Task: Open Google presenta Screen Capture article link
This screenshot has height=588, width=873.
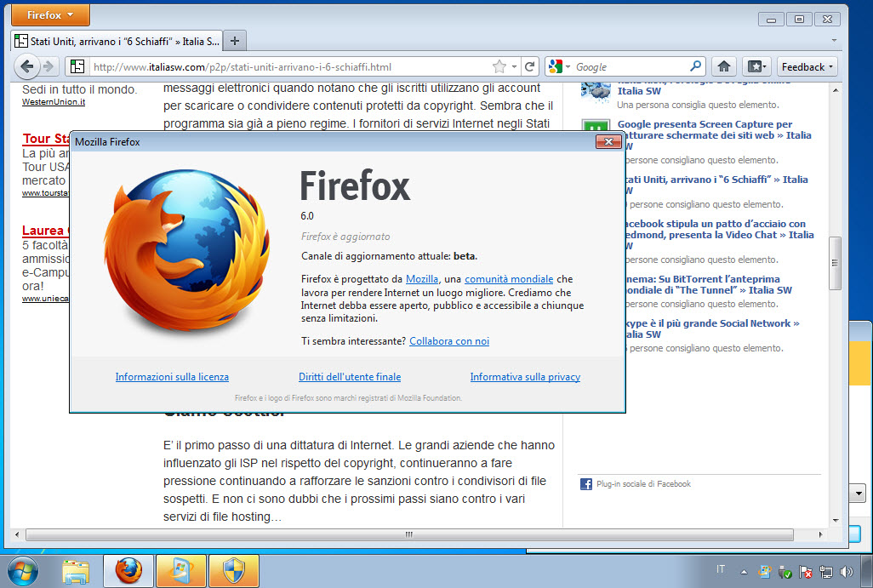Action: coord(715,134)
